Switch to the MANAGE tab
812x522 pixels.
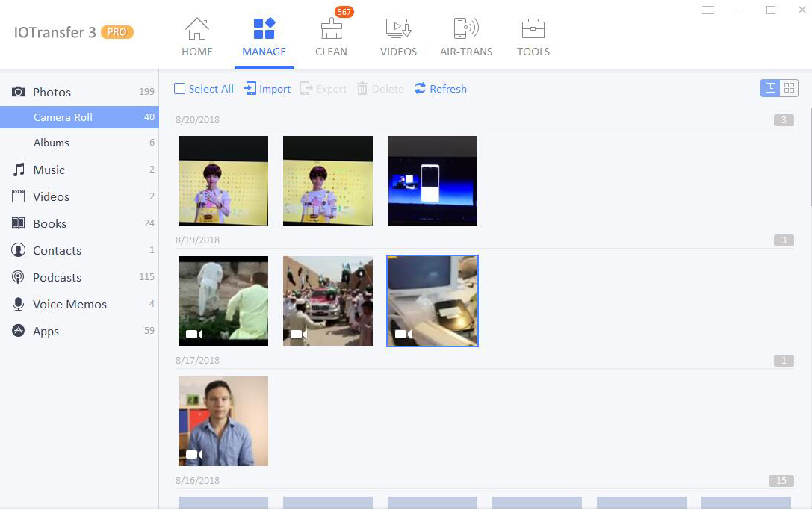coord(264,35)
